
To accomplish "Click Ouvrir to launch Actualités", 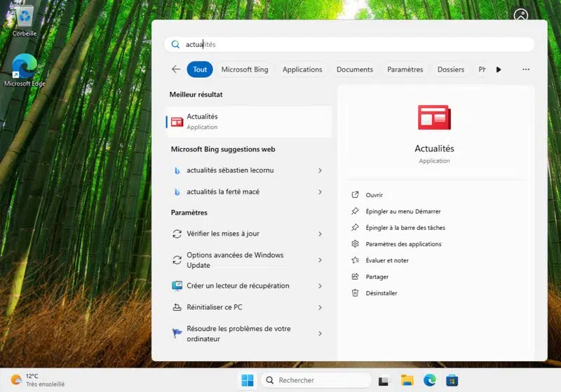I will coord(374,195).
